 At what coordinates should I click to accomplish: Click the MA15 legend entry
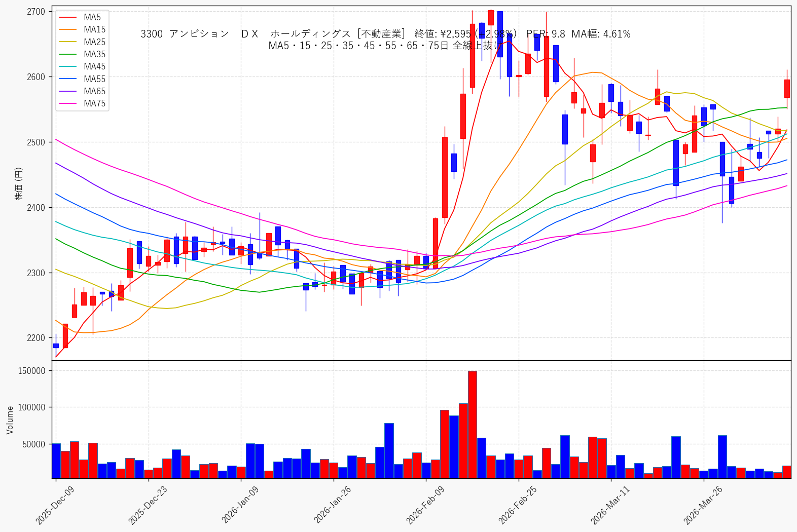(x=82, y=29)
